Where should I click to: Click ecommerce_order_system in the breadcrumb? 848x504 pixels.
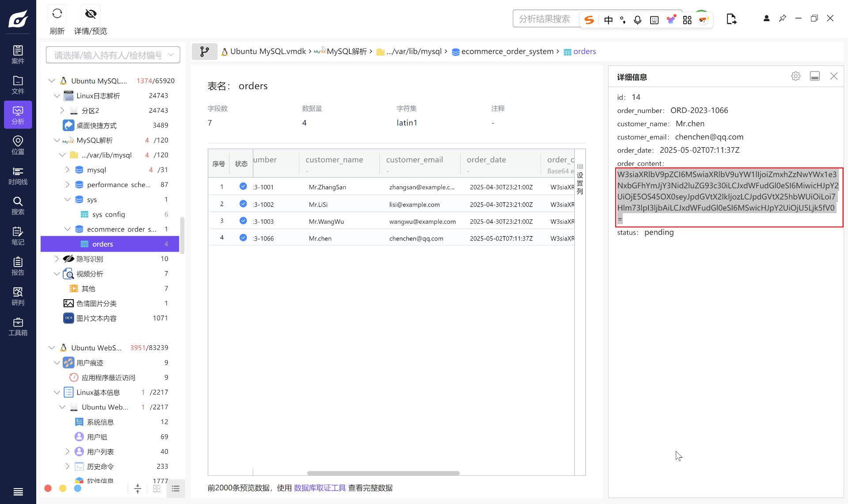[x=507, y=52]
